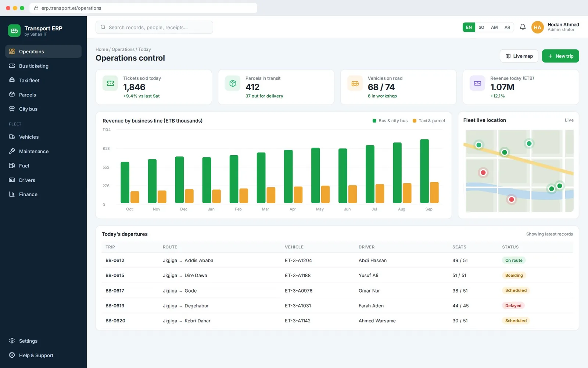The height and width of the screenshot is (368, 588).
Task: Click the Drivers ID card icon
Action: (x=12, y=180)
